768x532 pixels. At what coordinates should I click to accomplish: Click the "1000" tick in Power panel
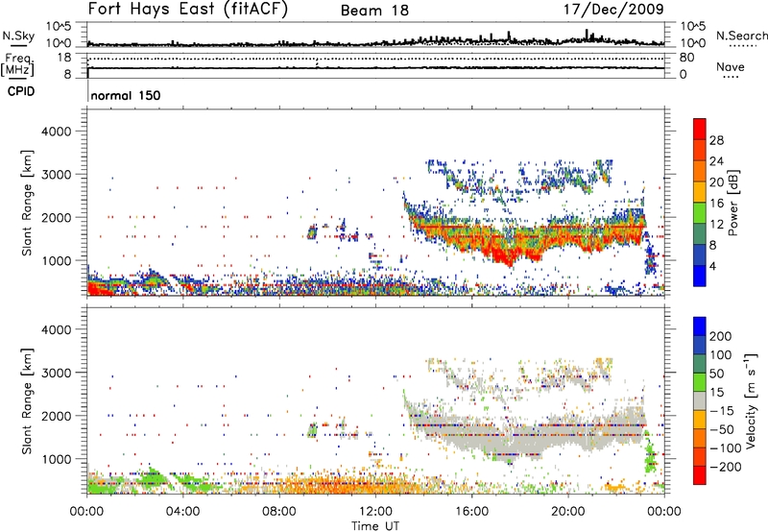coord(56,260)
